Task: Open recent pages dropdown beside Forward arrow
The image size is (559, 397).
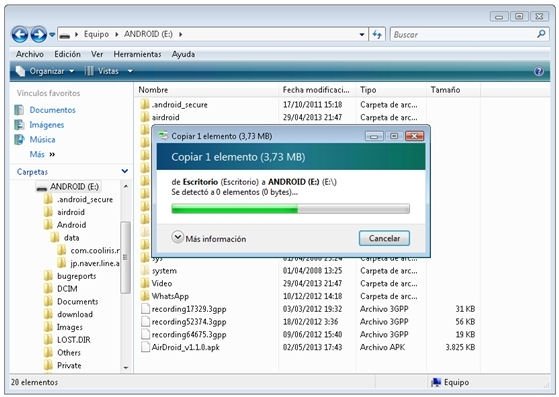Action: (x=52, y=35)
